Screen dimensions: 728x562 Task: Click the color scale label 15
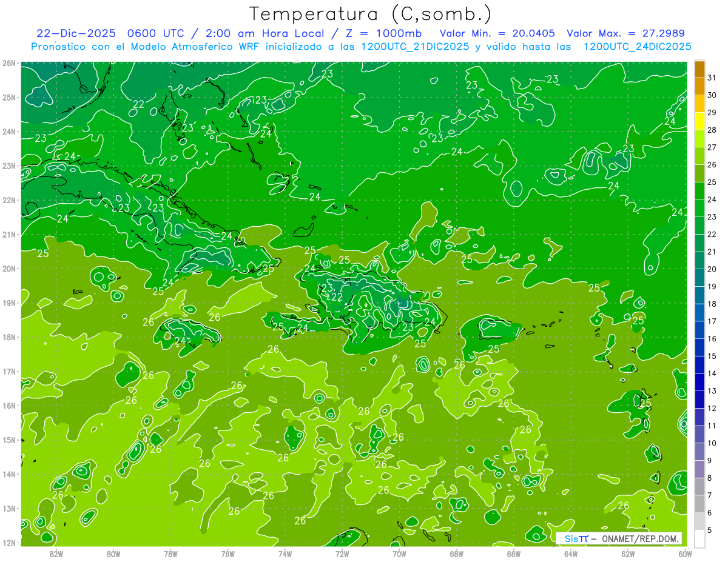712,356
